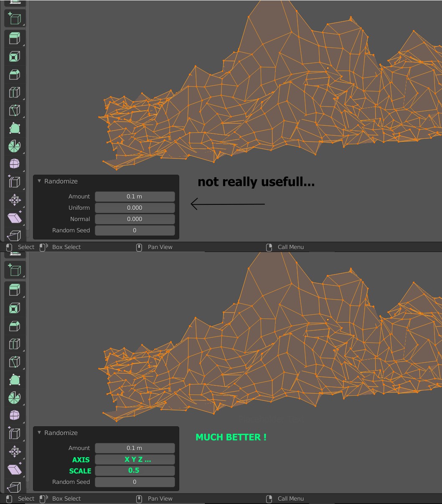
Task: Select Knife tool in lower screenshot
Action: 15,362
